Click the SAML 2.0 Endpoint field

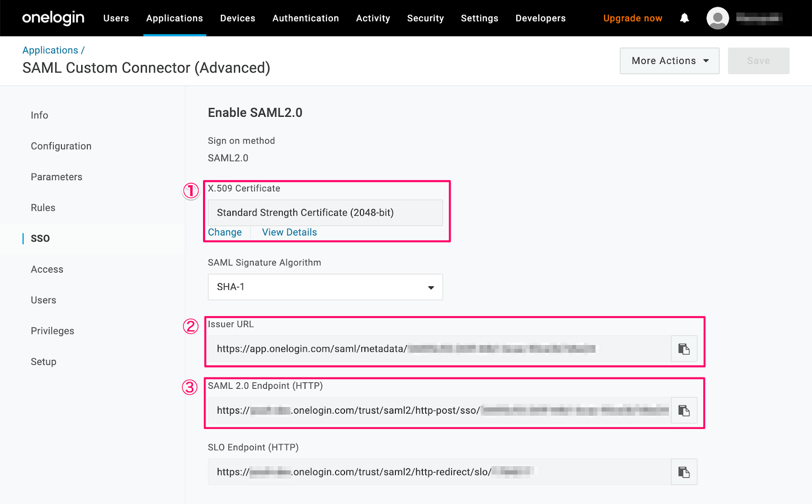point(439,411)
